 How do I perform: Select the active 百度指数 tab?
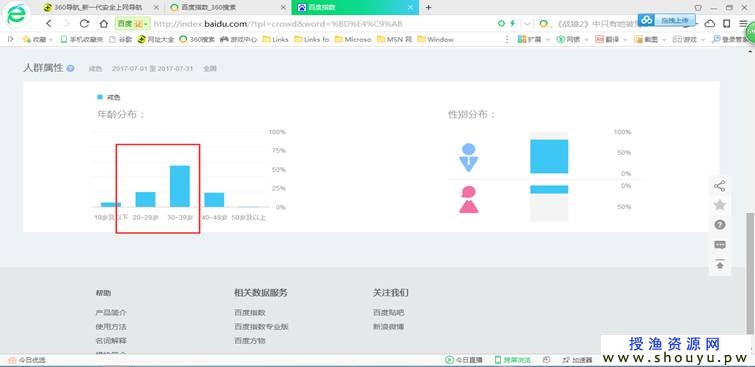click(355, 7)
